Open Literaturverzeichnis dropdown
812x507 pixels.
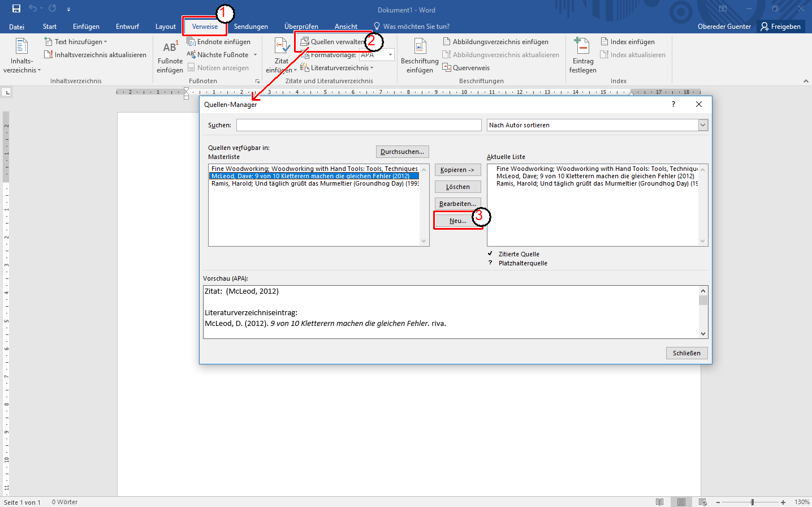click(x=337, y=68)
